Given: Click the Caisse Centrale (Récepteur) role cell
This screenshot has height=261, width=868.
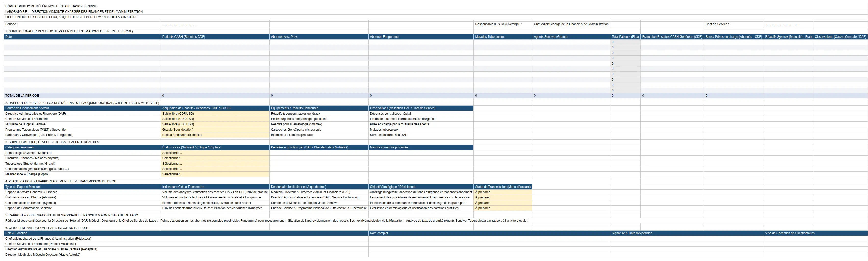Looking at the screenshot, I should [x=186, y=250].
